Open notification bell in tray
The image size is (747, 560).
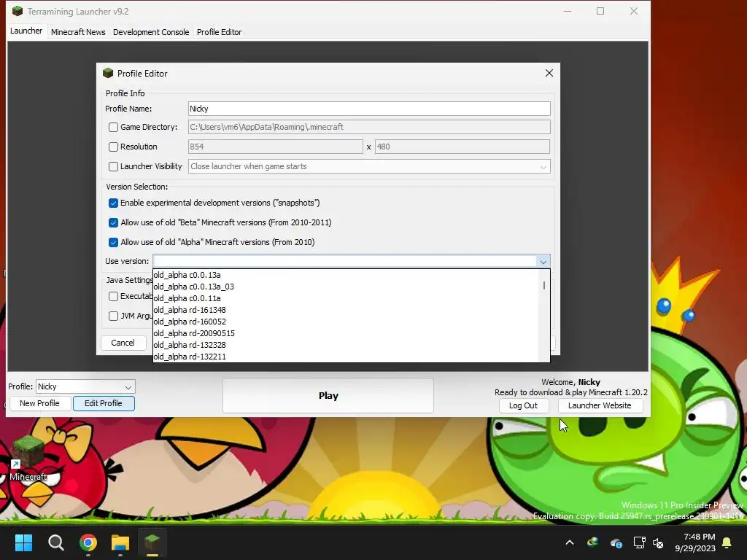coord(727,542)
